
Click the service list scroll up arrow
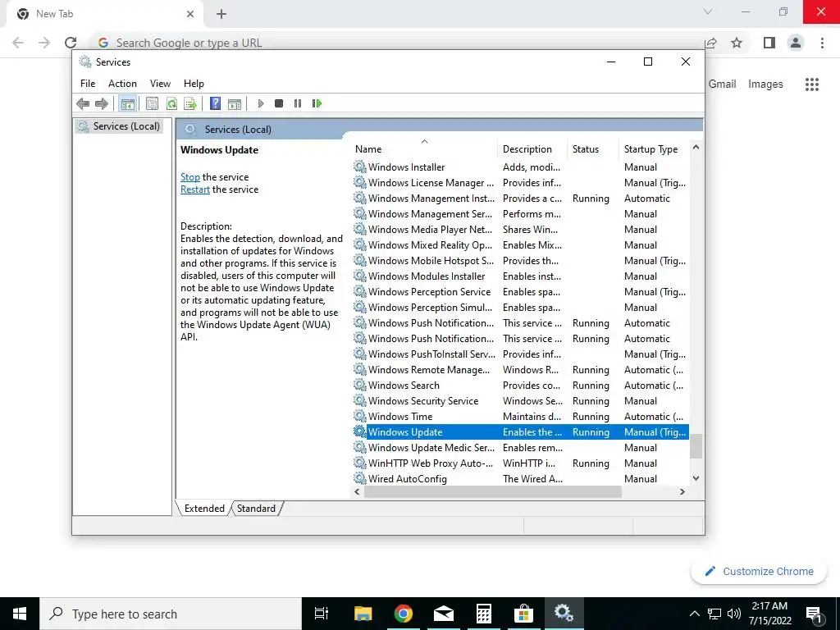click(x=696, y=148)
